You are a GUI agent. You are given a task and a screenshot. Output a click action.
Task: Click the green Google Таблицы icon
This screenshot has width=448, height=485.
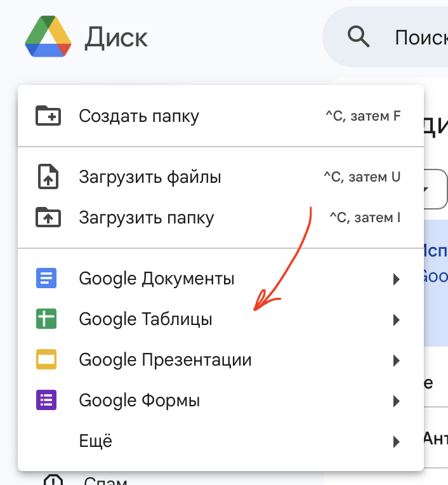click(x=47, y=319)
